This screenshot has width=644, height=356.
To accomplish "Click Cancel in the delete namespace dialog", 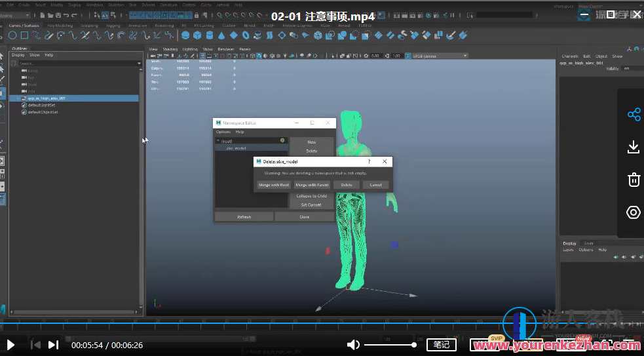I will point(375,185).
